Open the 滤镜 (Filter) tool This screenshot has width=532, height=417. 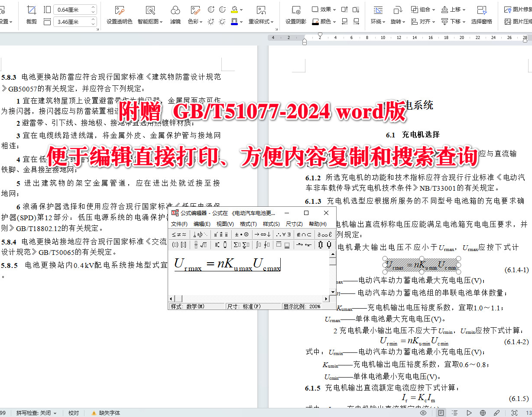175,15
